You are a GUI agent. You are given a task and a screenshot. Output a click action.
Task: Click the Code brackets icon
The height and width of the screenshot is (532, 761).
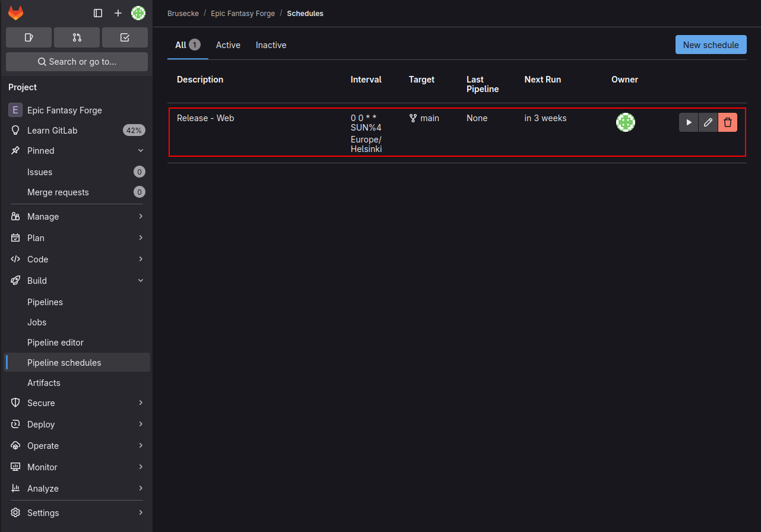coord(15,259)
